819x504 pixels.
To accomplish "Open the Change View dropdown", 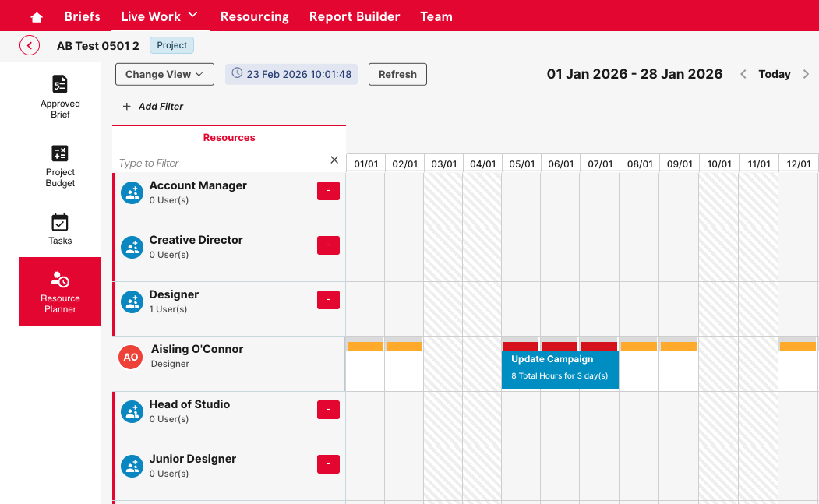I will (164, 74).
